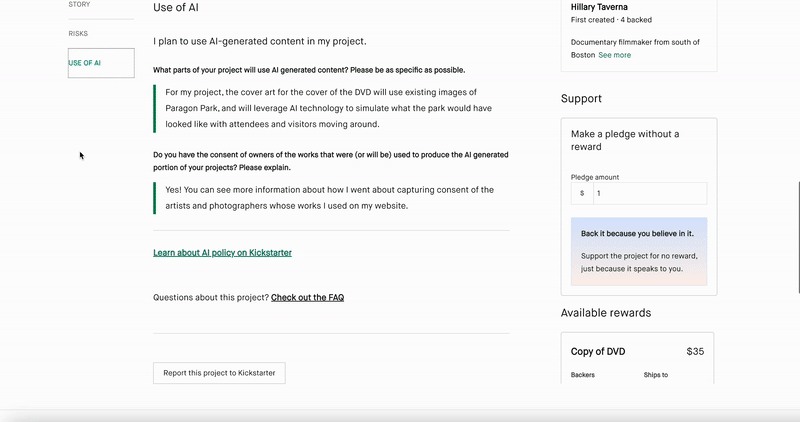Screen dimensions: 800x422
Task: Click the Pledge amount label
Action: pos(595,177)
